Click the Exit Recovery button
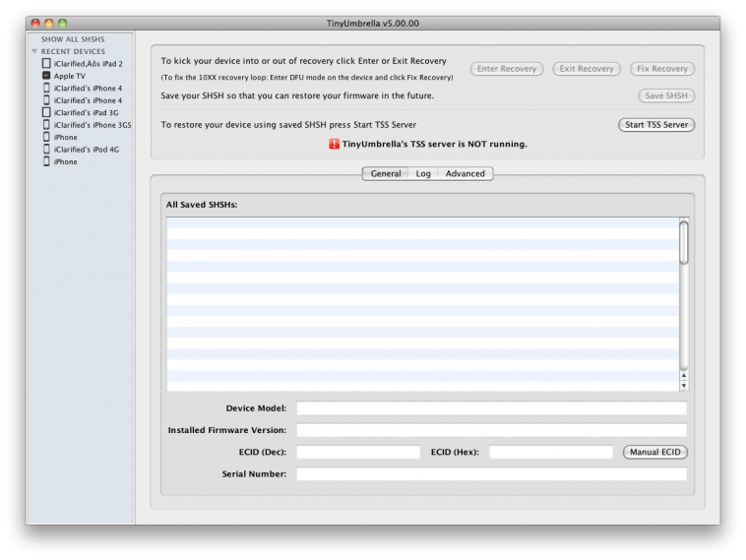The width and height of the screenshot is (746, 560). pyautogui.click(x=587, y=69)
